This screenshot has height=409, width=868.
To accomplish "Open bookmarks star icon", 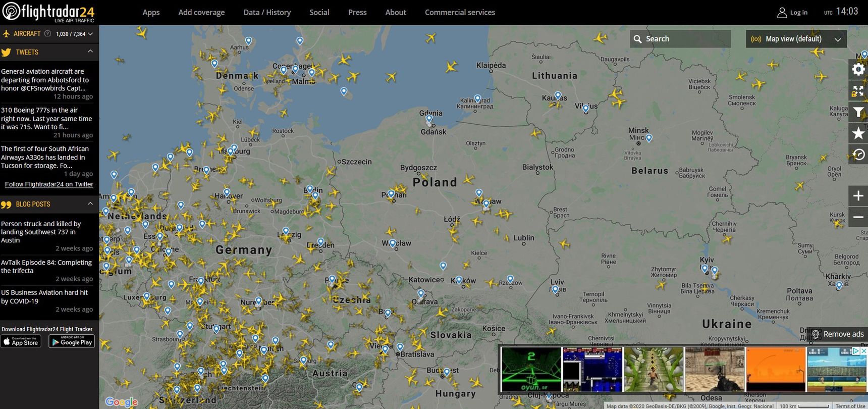I will point(858,133).
